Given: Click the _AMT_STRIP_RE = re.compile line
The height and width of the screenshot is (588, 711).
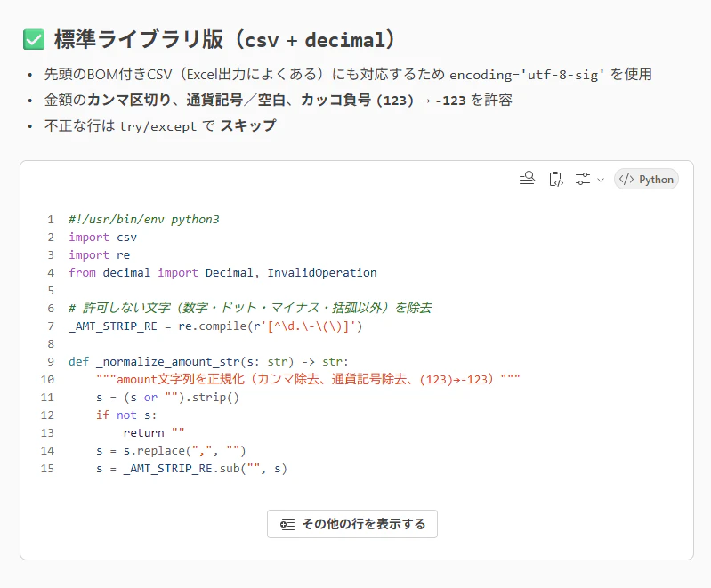Looking at the screenshot, I should tap(215, 326).
